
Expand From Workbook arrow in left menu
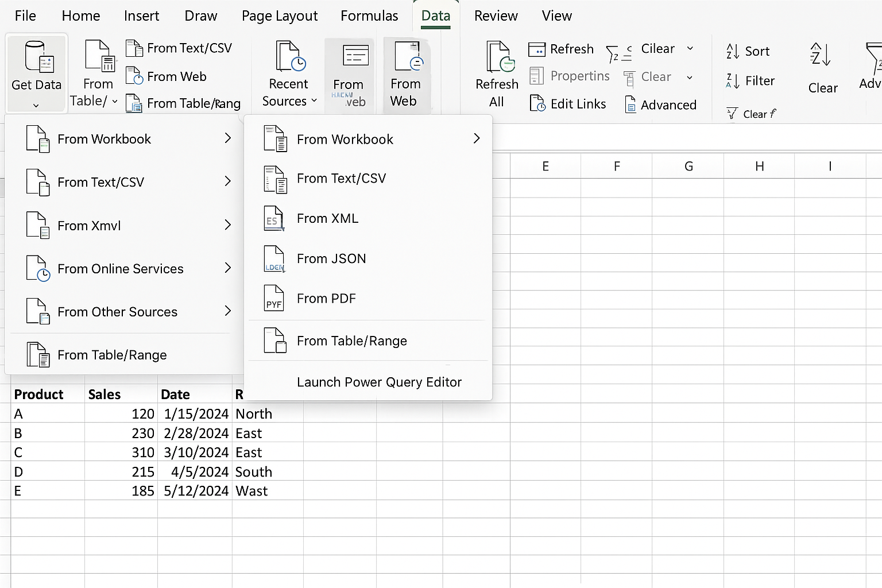point(228,138)
